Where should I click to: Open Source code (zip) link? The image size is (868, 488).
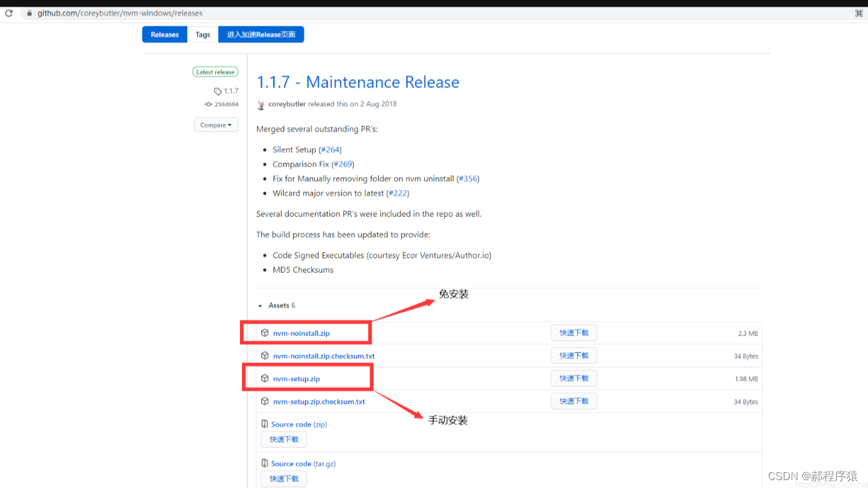[299, 425]
